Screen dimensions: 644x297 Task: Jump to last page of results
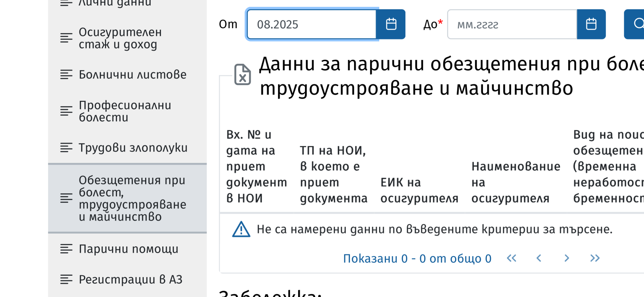click(595, 258)
